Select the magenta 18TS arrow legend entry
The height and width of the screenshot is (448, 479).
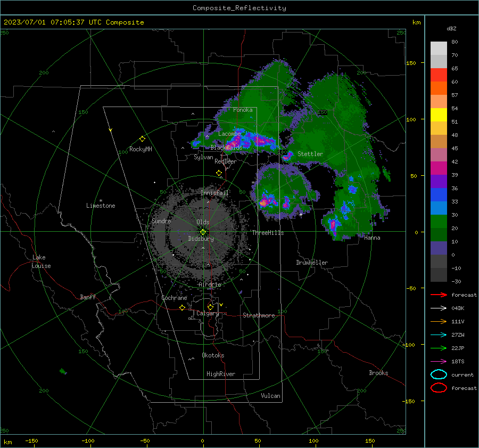pos(439,362)
